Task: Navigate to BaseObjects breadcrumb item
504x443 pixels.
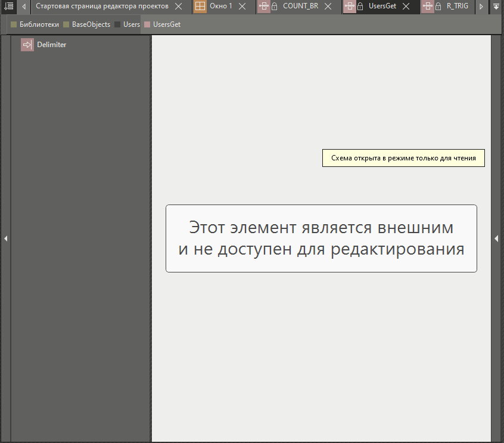Action: 91,25
